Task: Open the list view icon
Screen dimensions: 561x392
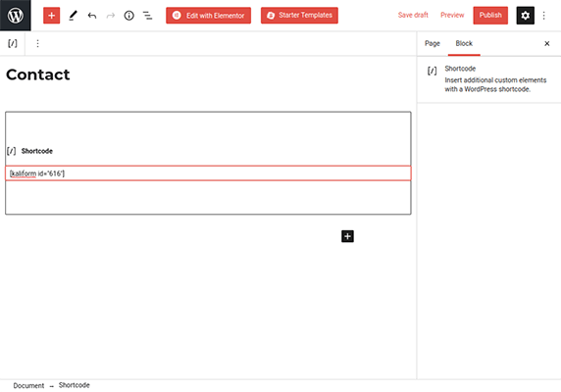Action: coord(147,16)
